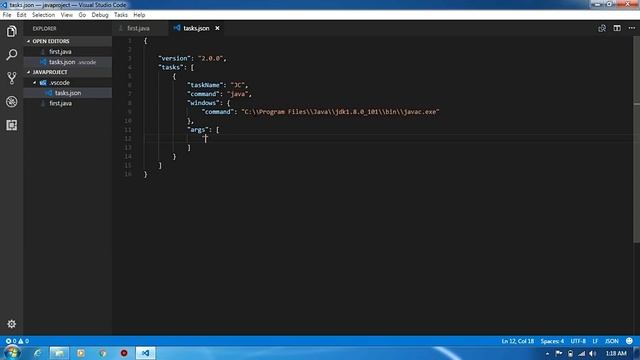Click the clock showing 1:18 AM
Screen dimensions: 640x360
click(616, 353)
